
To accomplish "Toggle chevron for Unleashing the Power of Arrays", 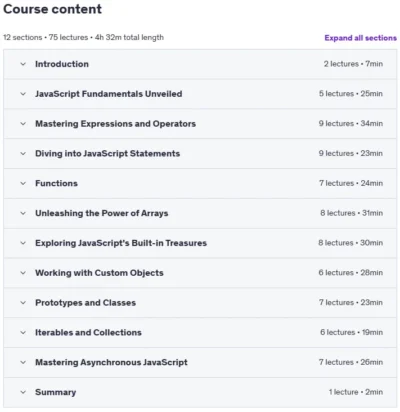I will [23, 213].
